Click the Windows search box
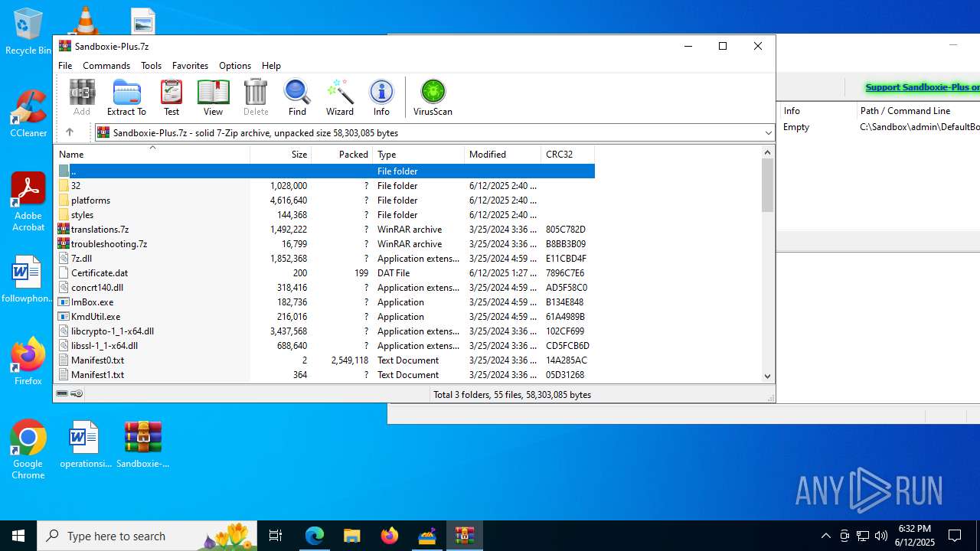 [x=147, y=536]
